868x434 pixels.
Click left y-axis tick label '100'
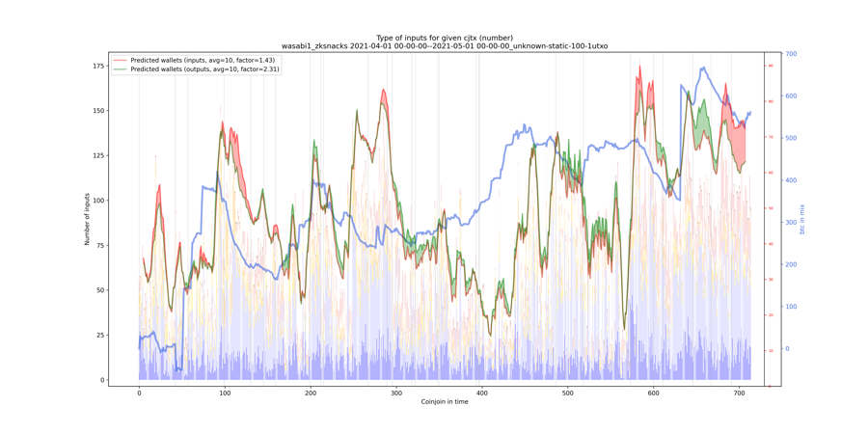tap(98, 201)
